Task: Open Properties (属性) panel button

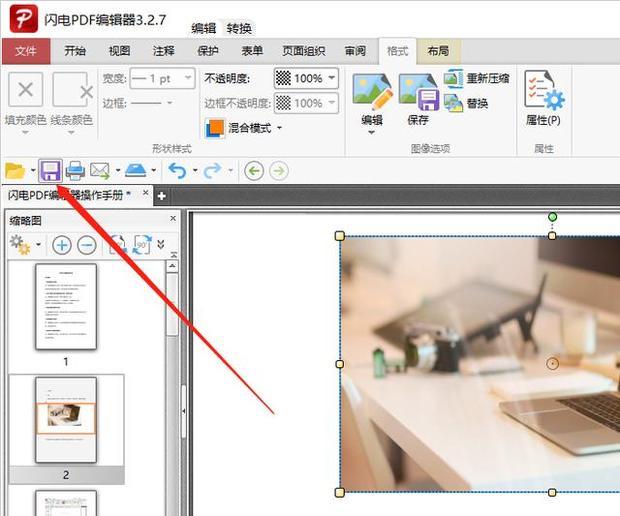Action: [544, 98]
